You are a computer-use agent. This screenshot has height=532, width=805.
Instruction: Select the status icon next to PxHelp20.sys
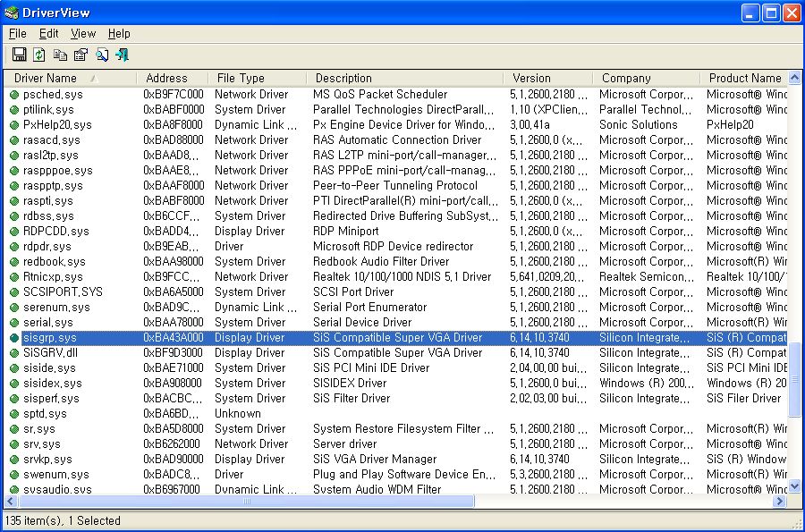(x=14, y=124)
